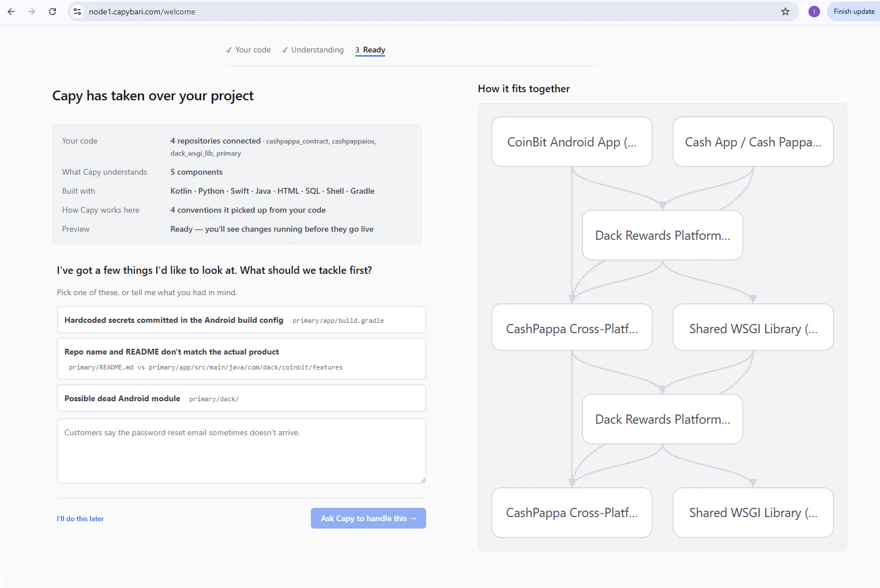Click the 'What should we tackle first?' question

point(306,270)
